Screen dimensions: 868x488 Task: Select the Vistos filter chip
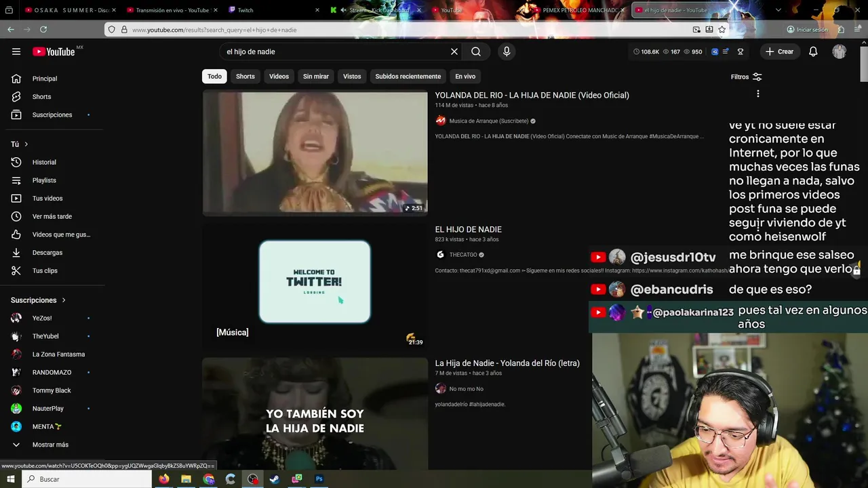[x=352, y=77]
